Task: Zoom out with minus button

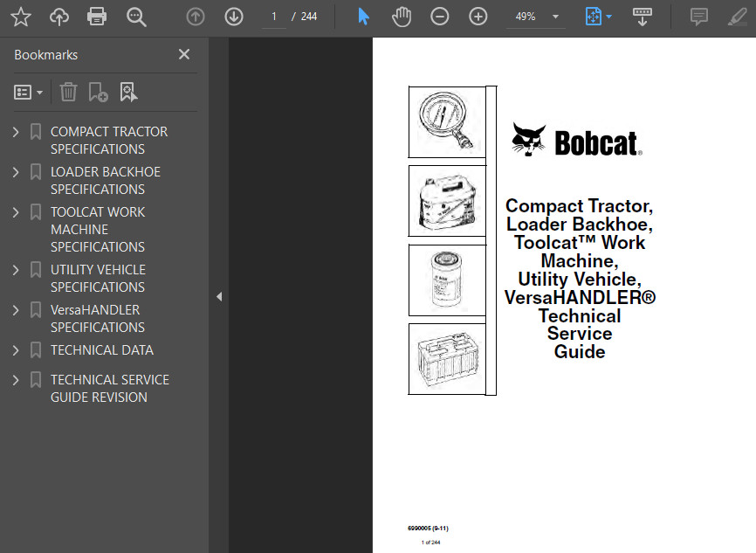Action: (x=440, y=17)
